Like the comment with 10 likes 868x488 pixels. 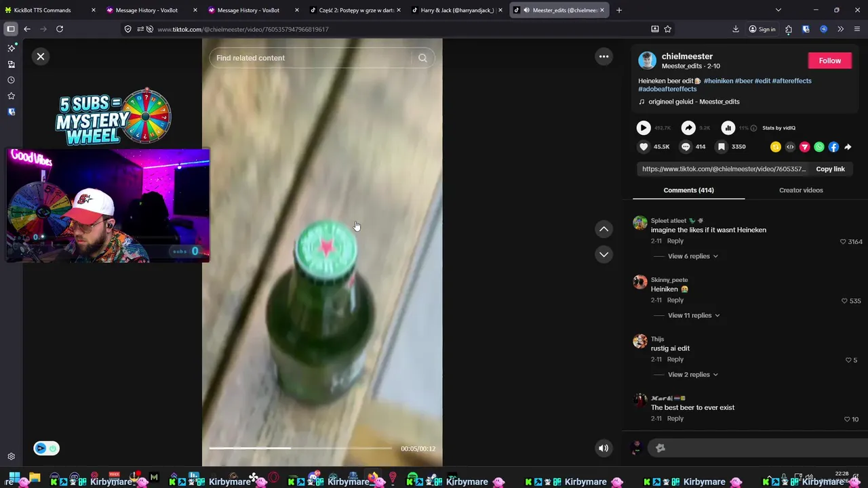click(846, 420)
